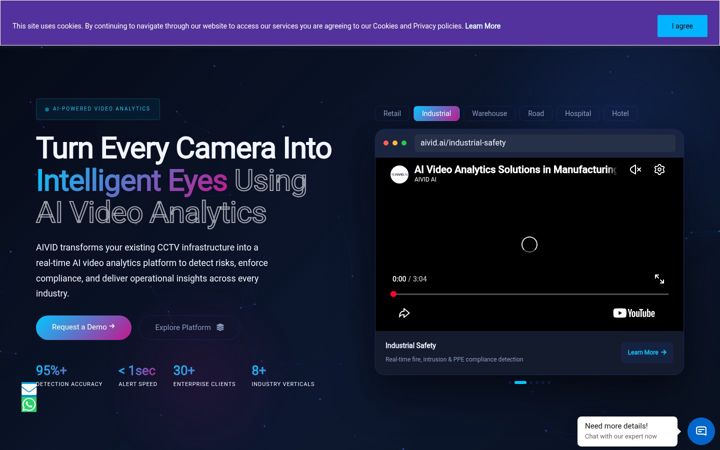720x450 pixels.
Task: Click the video progress bar scrubber
Action: point(394,294)
